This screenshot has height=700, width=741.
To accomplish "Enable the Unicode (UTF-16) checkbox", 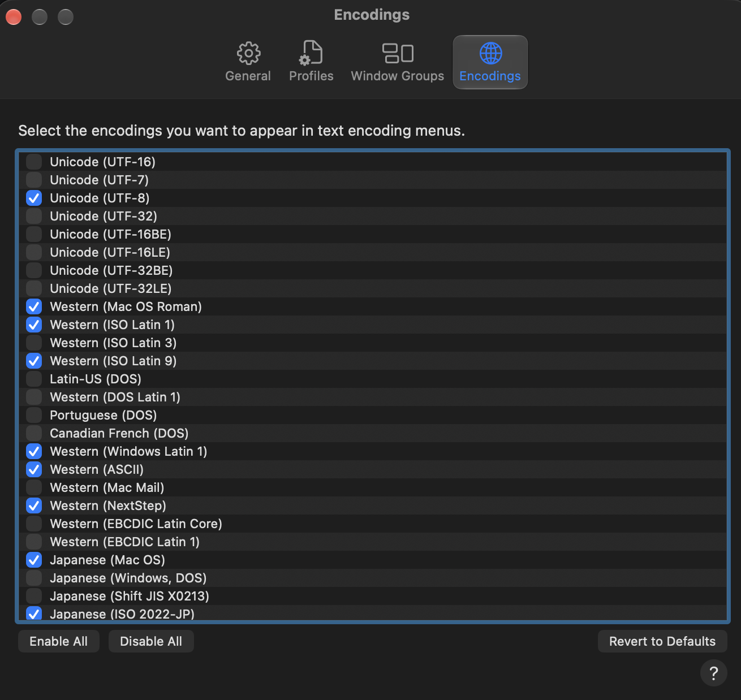I will pyautogui.click(x=34, y=162).
